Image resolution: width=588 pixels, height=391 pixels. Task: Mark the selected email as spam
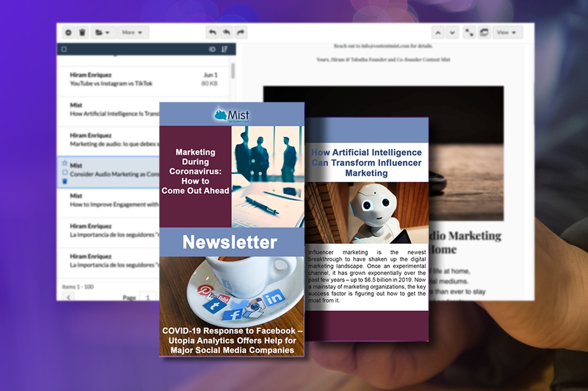(68, 32)
